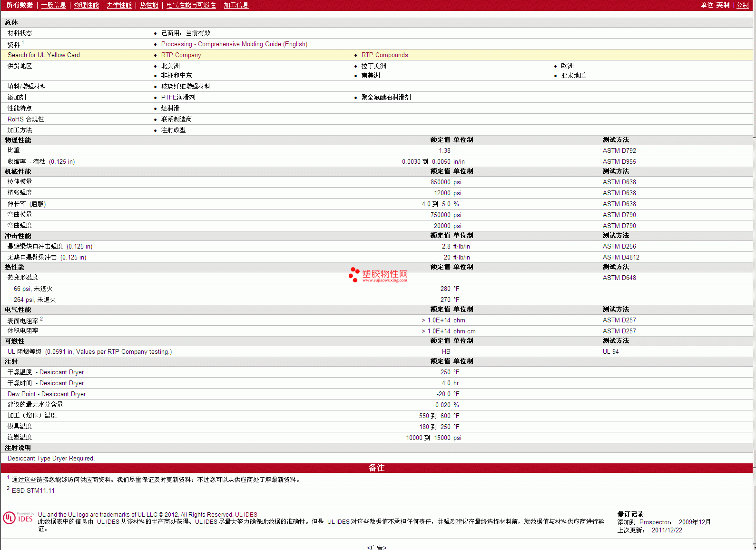756x550 pixels.
Task: Open the 电气性能与可燃性 tab
Action: 191,5
